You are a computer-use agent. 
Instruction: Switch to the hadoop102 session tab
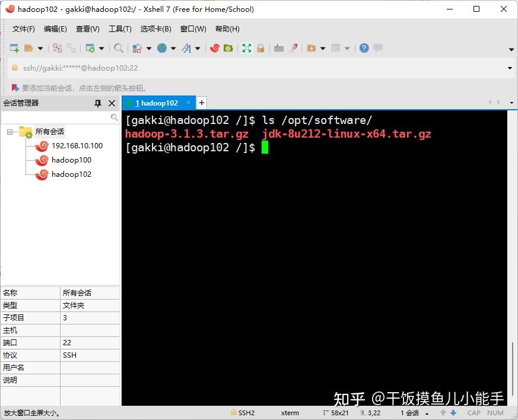tap(157, 103)
